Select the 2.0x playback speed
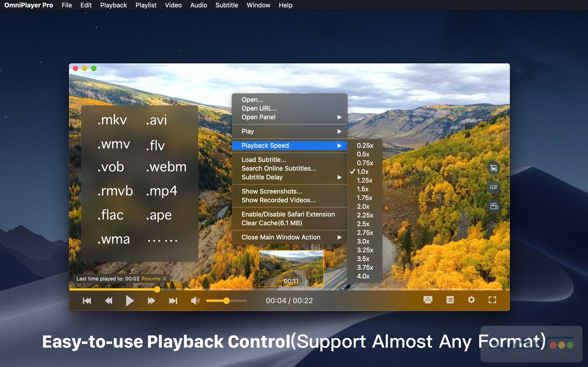588x367 pixels. (x=364, y=206)
